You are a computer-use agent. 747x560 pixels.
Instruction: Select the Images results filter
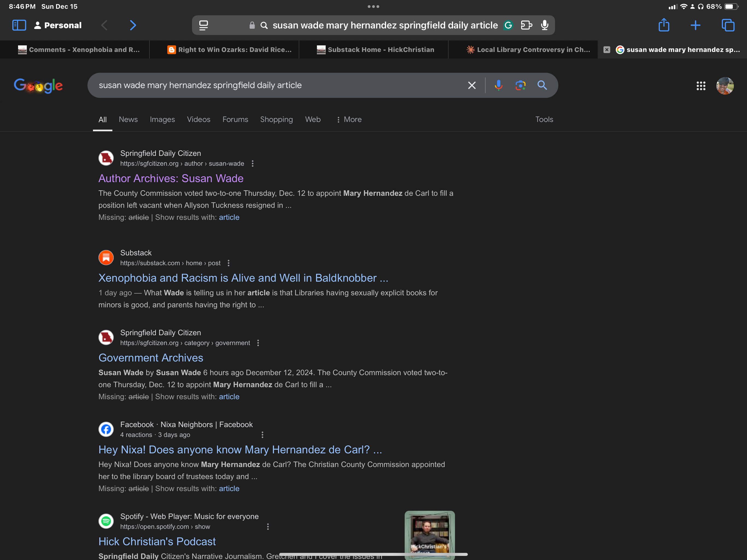pos(162,119)
